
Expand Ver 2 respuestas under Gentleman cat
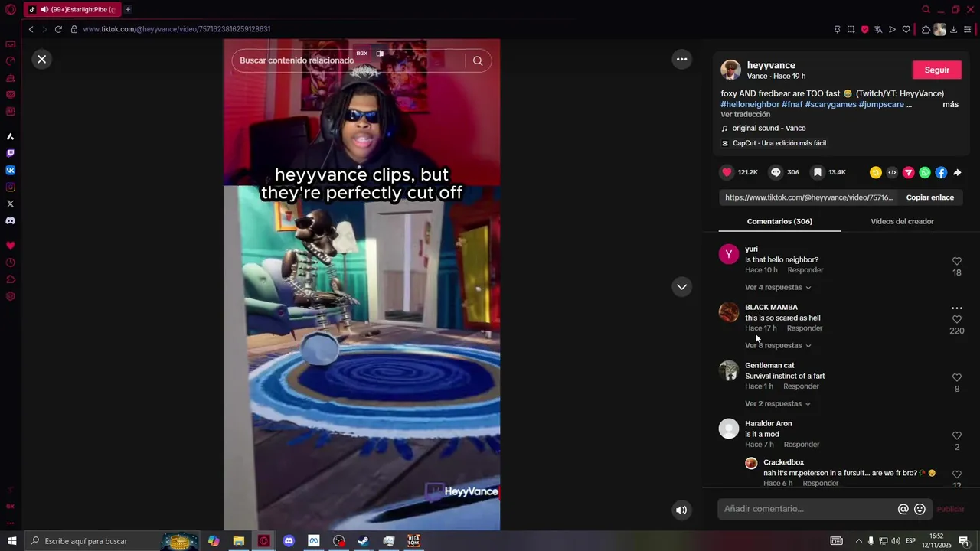tap(778, 403)
